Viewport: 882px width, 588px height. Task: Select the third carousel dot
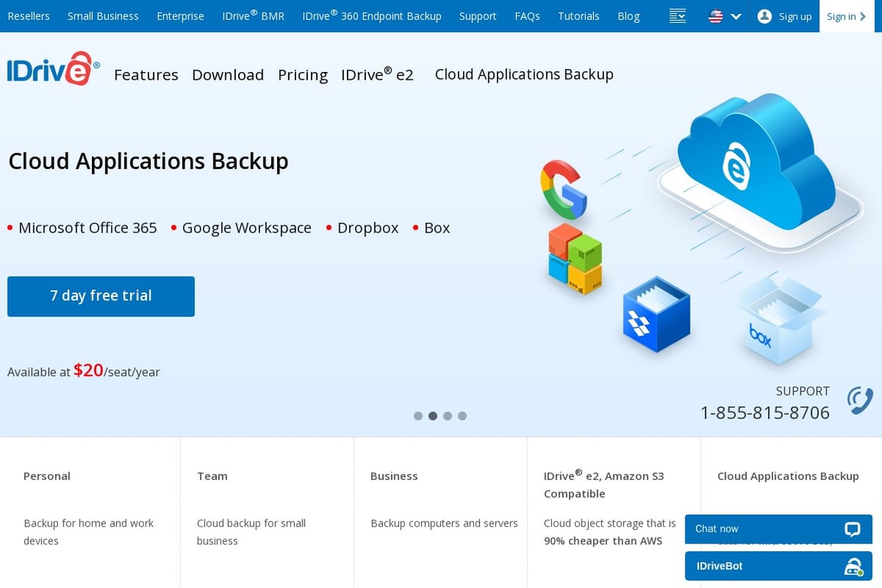447,416
